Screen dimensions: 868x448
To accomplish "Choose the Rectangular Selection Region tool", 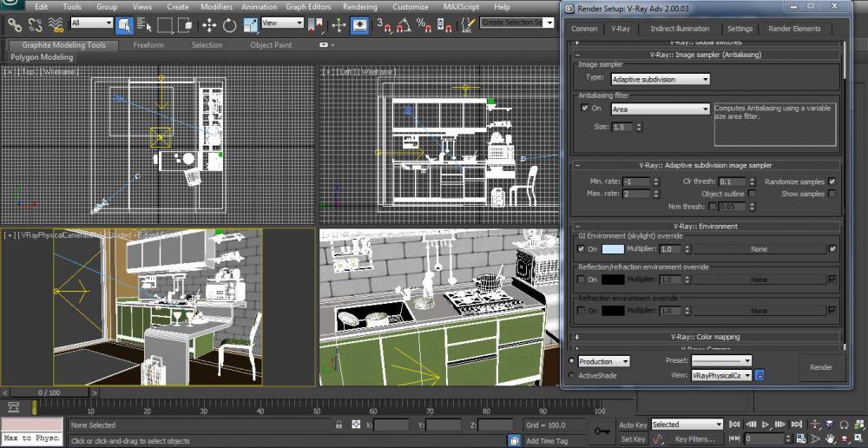I will 165,24.
